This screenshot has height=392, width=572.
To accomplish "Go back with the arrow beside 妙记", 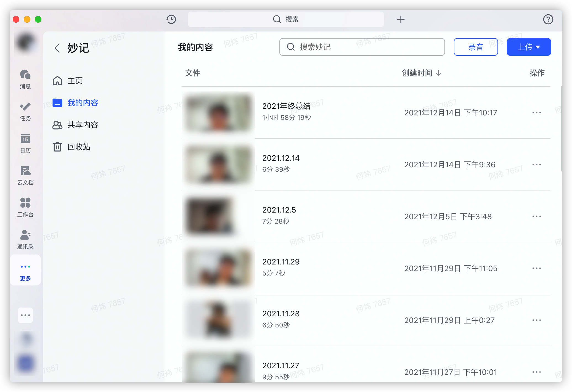I will 57,48.
